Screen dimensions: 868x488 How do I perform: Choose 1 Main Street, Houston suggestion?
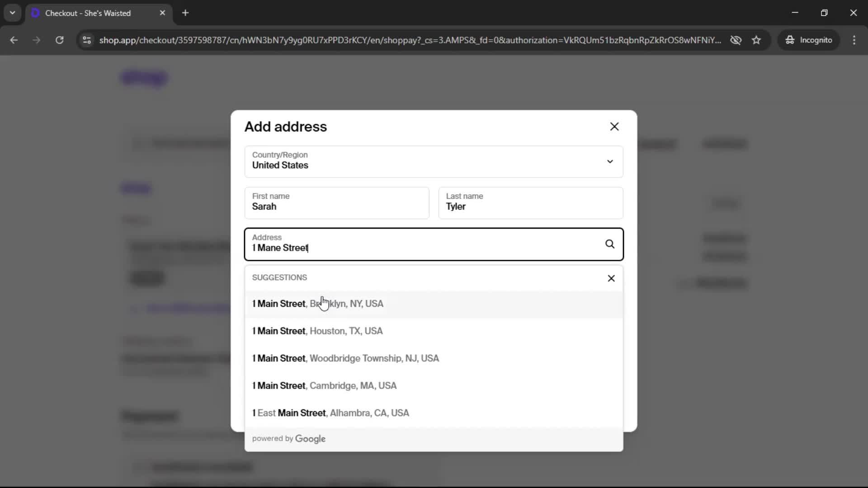click(317, 331)
